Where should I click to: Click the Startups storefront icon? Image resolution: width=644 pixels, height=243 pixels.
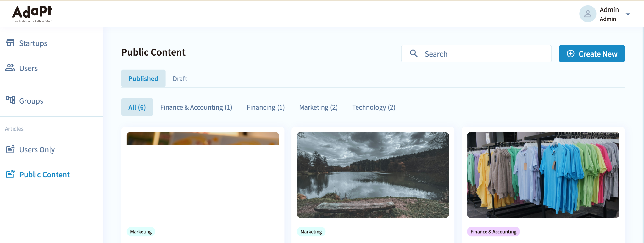tap(10, 42)
